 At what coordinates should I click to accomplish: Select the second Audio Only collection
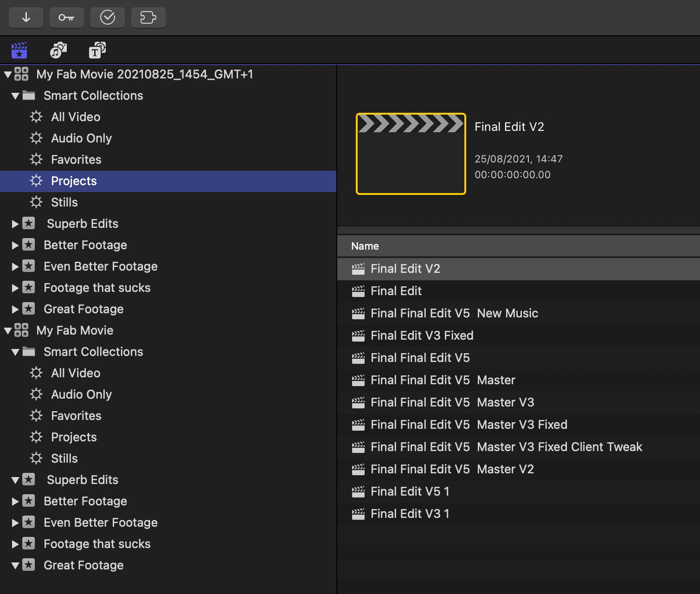(168, 394)
